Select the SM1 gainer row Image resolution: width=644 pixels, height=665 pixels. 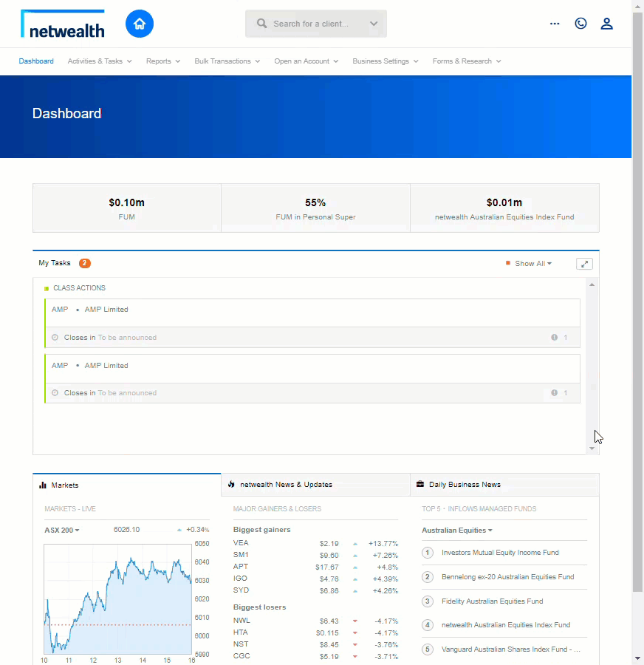coord(315,555)
